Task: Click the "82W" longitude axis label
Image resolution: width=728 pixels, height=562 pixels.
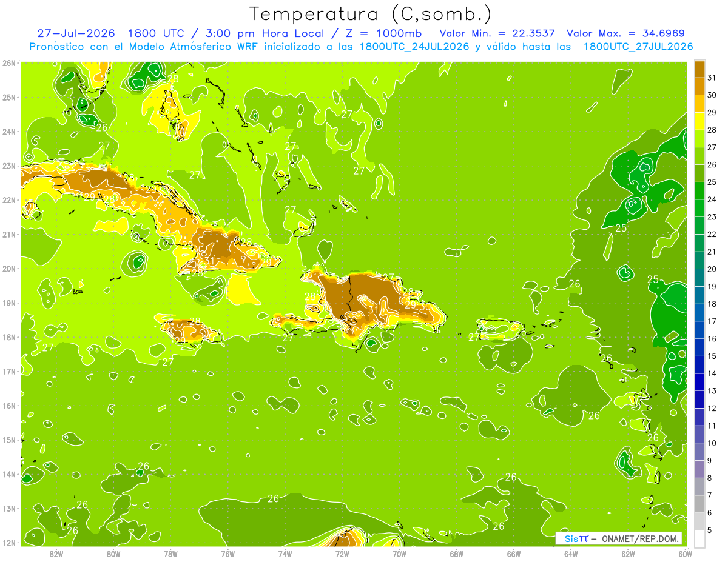Action: tap(56, 554)
